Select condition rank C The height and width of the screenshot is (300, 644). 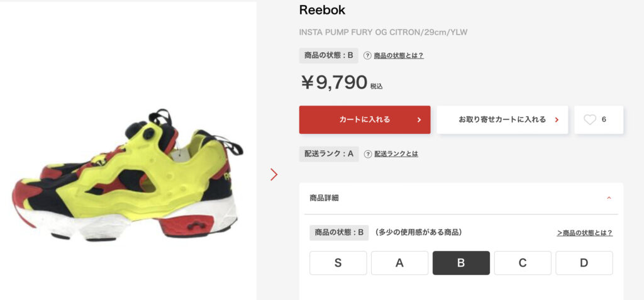523,263
